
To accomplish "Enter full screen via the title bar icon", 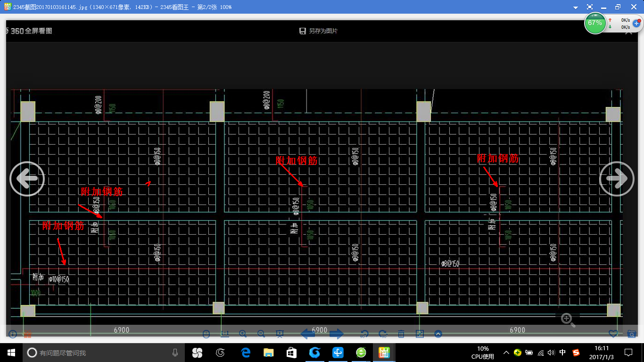I will click(590, 7).
